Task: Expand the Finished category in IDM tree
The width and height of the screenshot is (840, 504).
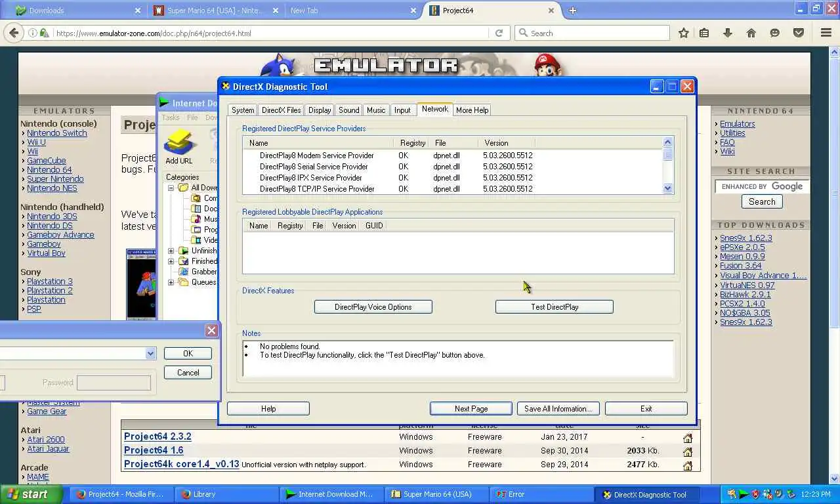Action: pos(171,261)
